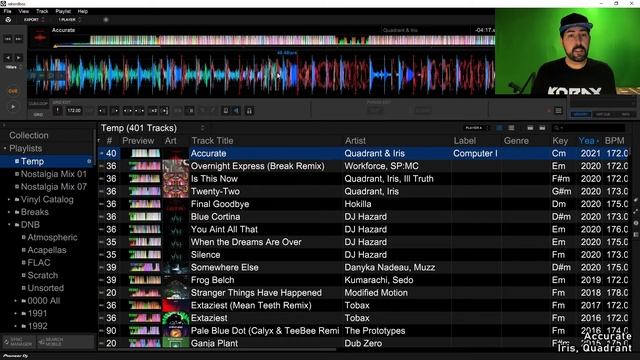Image resolution: width=640 pixels, height=360 pixels.
Task: Select the Atmospheric playlist
Action: click(x=52, y=237)
